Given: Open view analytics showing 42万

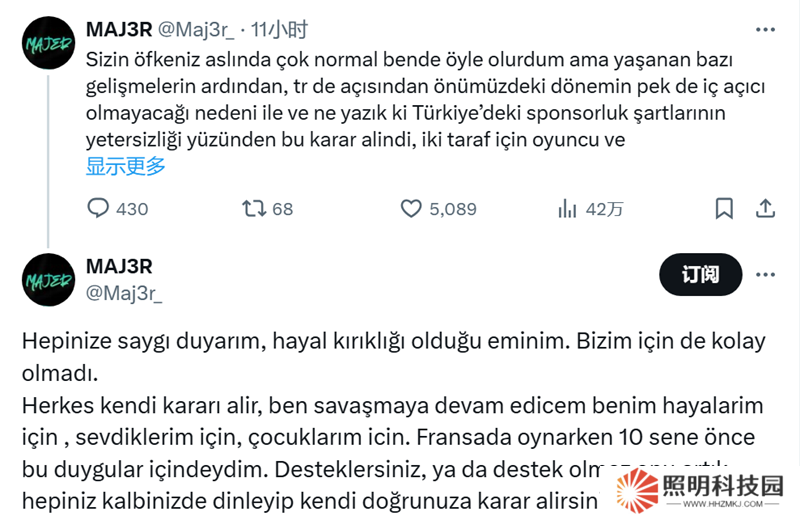Looking at the screenshot, I should (568, 208).
